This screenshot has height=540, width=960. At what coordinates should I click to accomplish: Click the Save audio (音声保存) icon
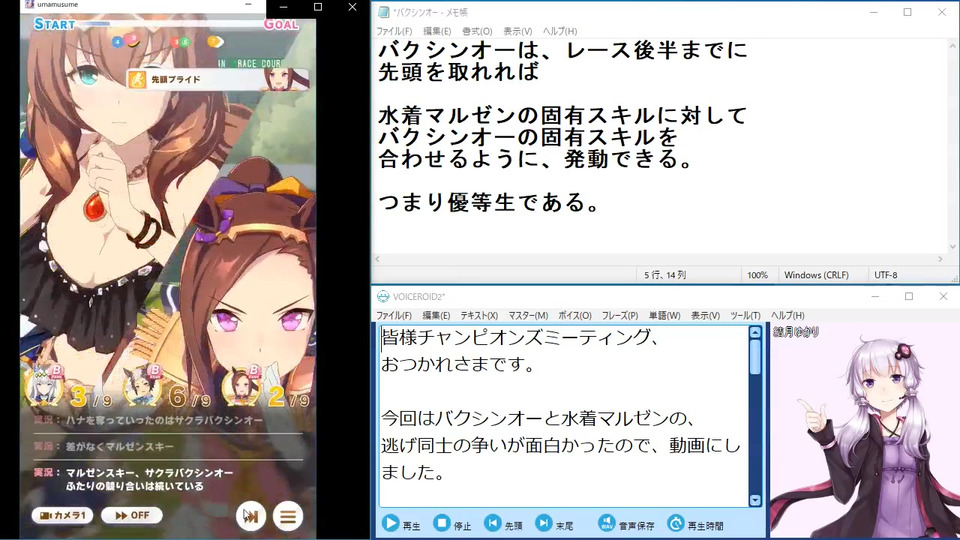click(x=606, y=523)
